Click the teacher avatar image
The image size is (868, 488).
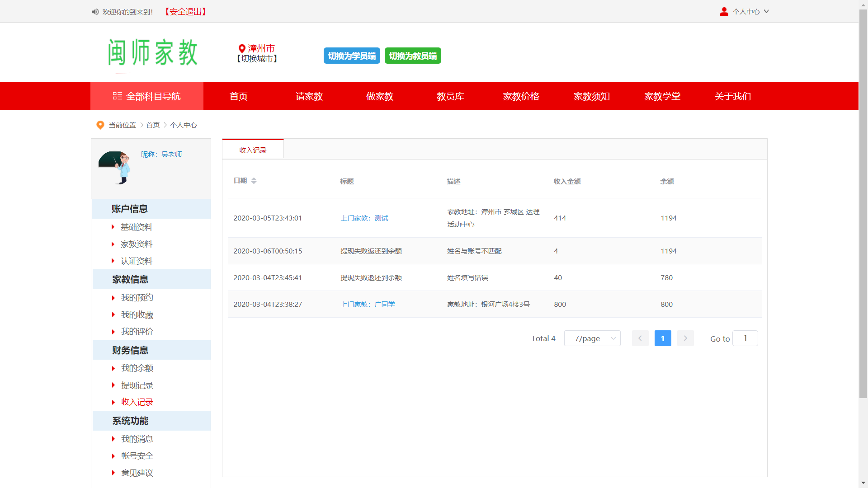coord(115,167)
